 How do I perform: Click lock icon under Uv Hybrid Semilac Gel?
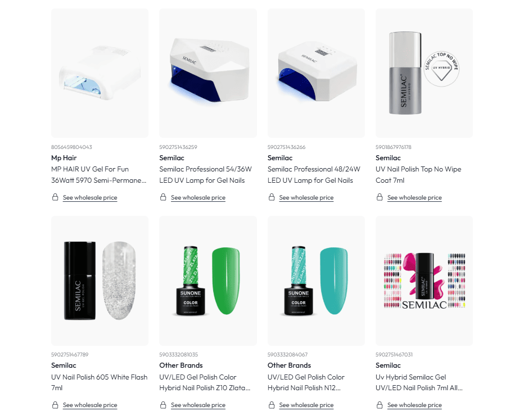(380, 404)
